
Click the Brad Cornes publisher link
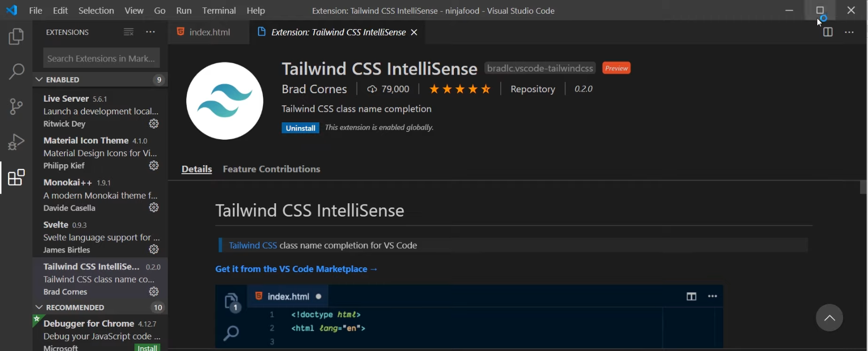click(314, 89)
